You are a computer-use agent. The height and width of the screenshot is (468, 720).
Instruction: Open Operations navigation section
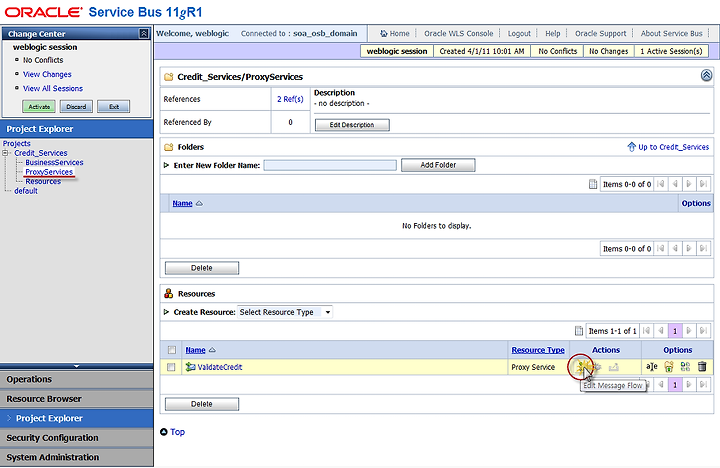point(76,379)
